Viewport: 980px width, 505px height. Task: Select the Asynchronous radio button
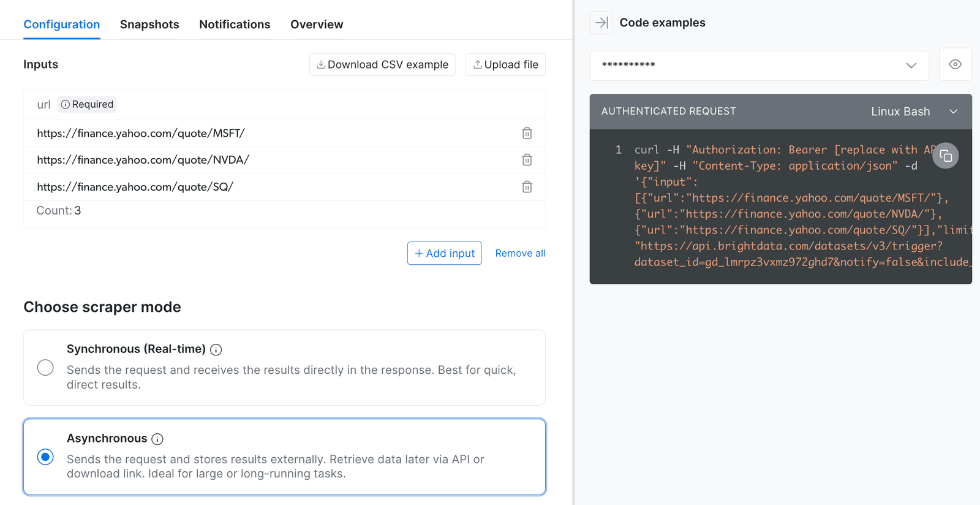pos(45,457)
